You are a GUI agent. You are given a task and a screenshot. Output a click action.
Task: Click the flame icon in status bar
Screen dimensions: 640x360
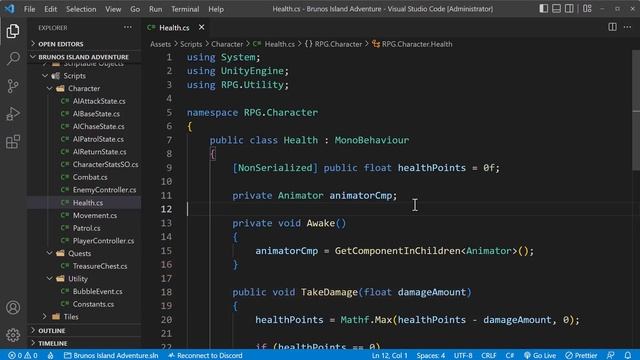(x=50, y=356)
